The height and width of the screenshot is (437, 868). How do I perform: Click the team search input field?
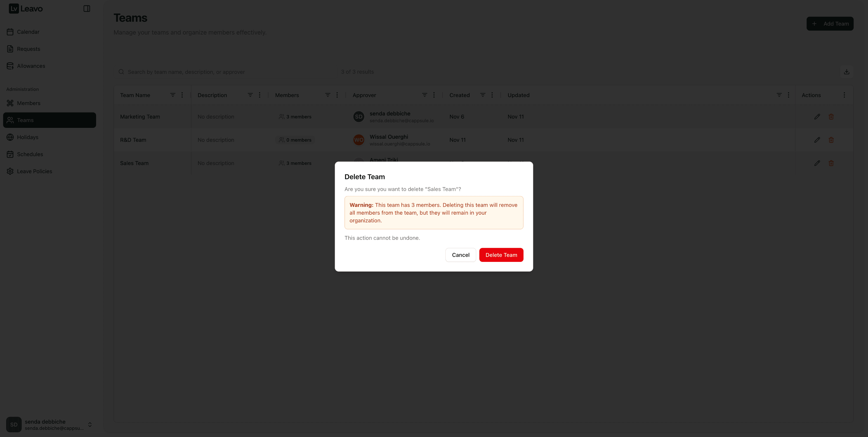229,72
